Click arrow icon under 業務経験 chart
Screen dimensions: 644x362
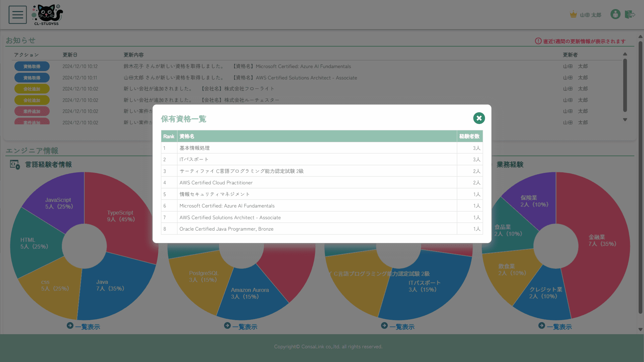click(x=541, y=325)
